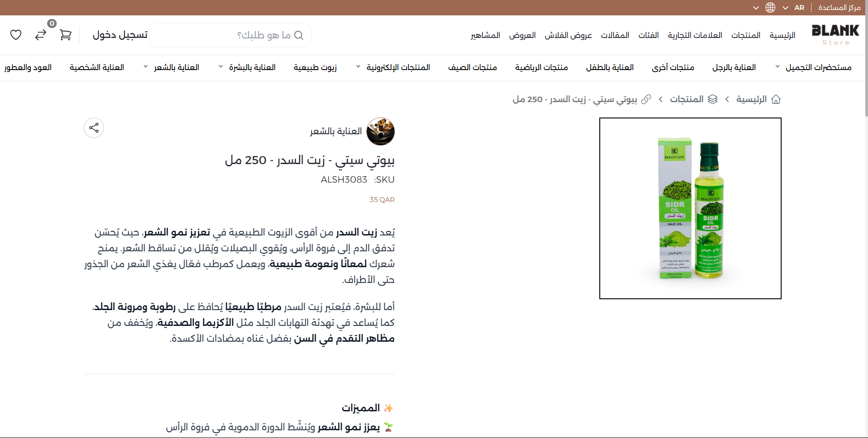Go to منتجات الرياضية category
This screenshot has width=868, height=438.
pyautogui.click(x=541, y=67)
